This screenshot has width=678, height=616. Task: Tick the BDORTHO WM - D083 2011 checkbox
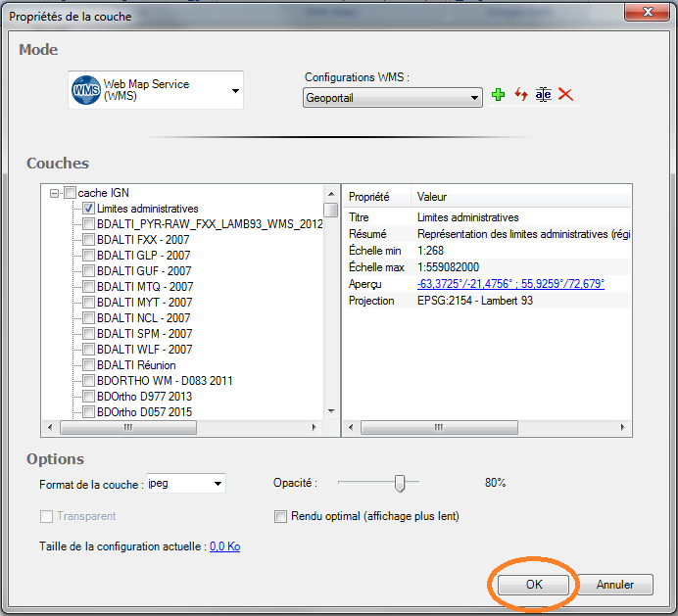coord(88,381)
